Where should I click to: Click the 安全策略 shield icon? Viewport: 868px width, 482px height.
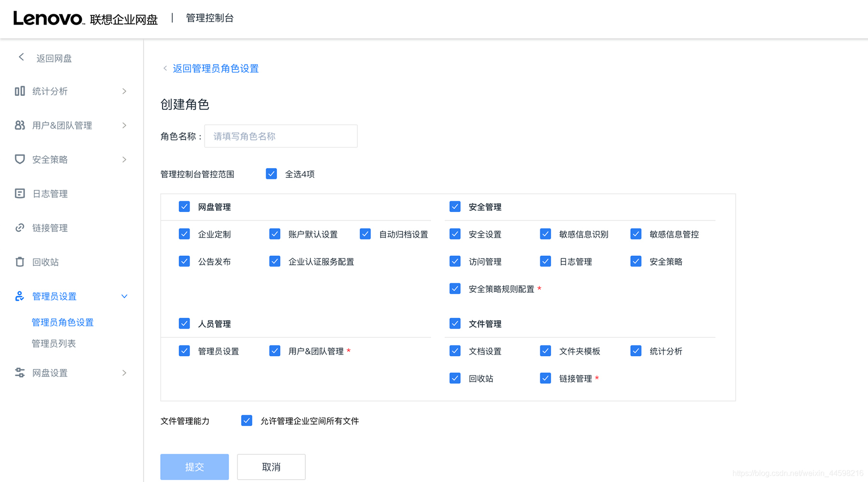click(20, 159)
